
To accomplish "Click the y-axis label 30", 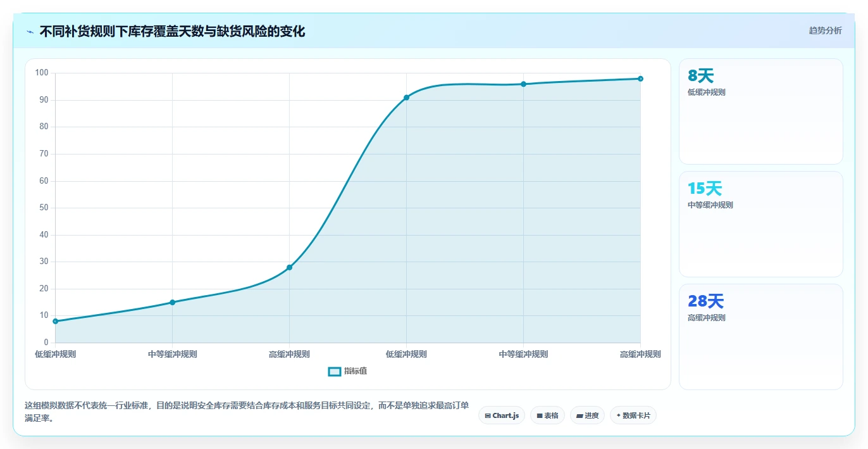I will [44, 262].
